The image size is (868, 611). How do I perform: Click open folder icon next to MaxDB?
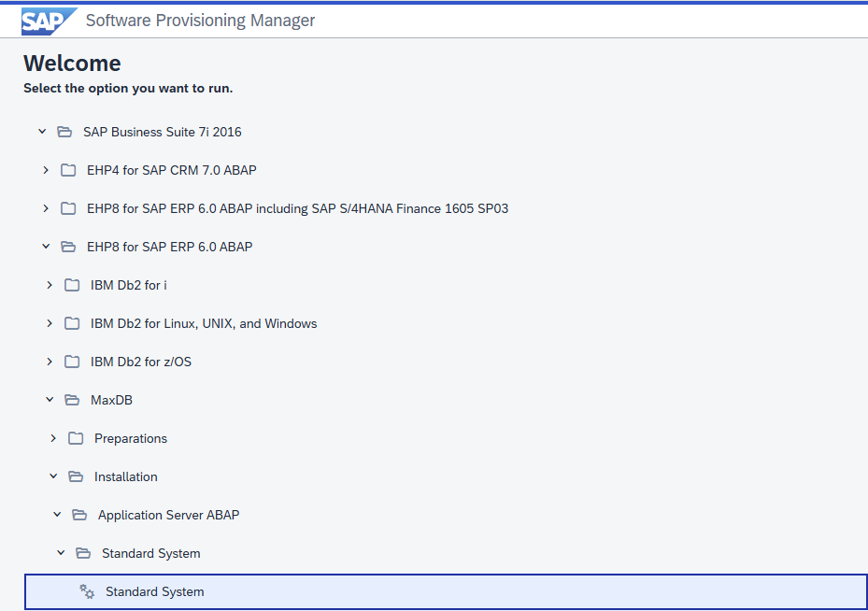coord(72,400)
